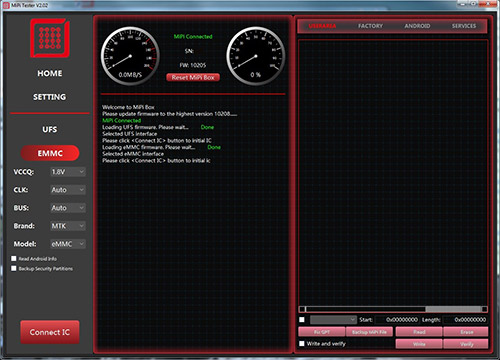Click the Read button
Image resolution: width=500 pixels, height=360 pixels.
pyautogui.click(x=419, y=332)
